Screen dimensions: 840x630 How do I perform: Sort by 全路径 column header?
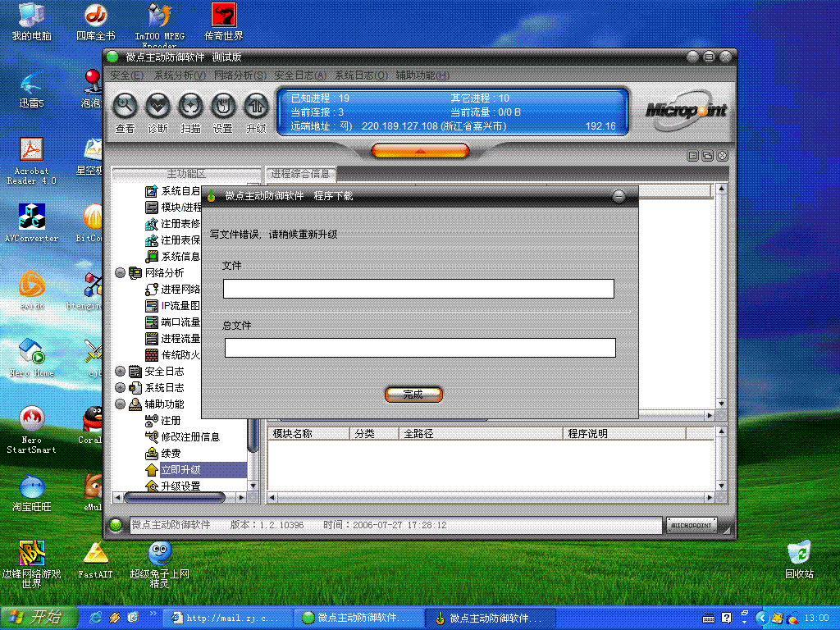coord(481,433)
